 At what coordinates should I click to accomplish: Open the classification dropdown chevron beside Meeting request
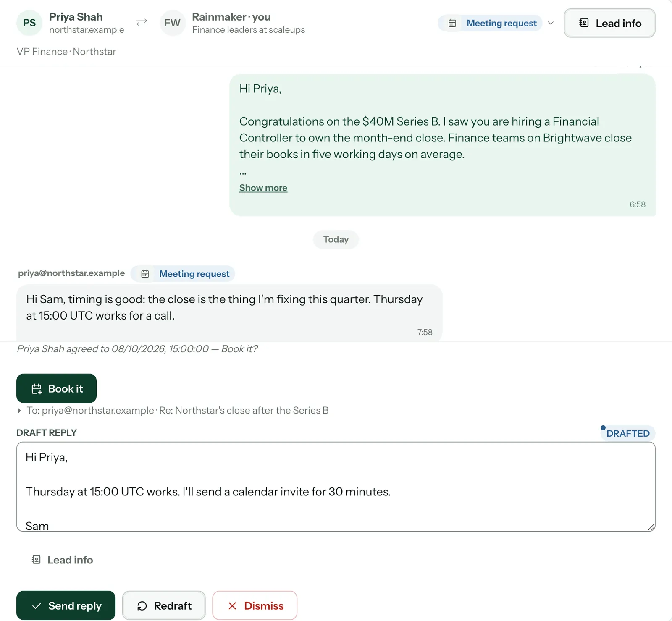[551, 23]
